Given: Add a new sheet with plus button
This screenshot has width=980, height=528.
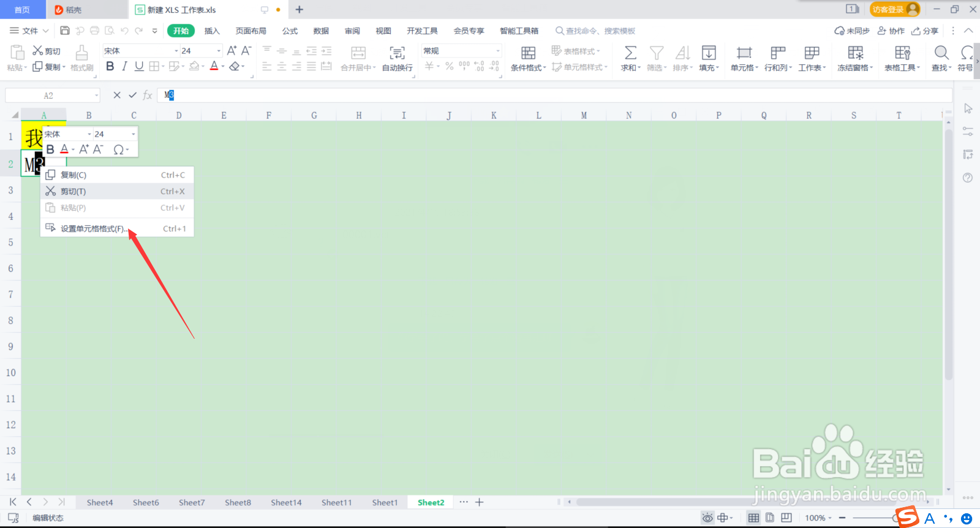Looking at the screenshot, I should [480, 502].
